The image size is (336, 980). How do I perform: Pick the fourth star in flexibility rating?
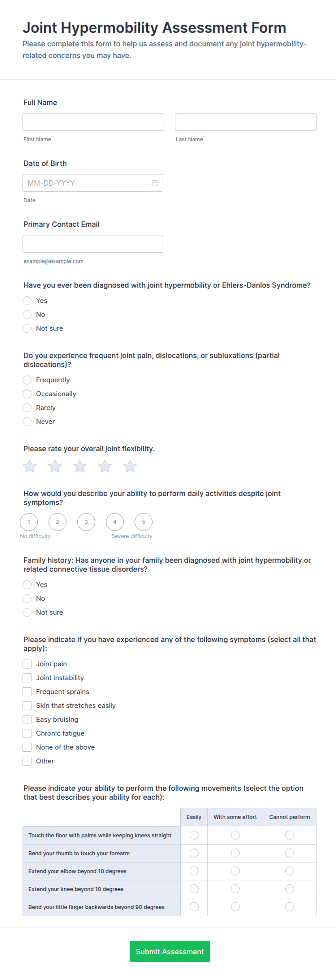(x=105, y=466)
